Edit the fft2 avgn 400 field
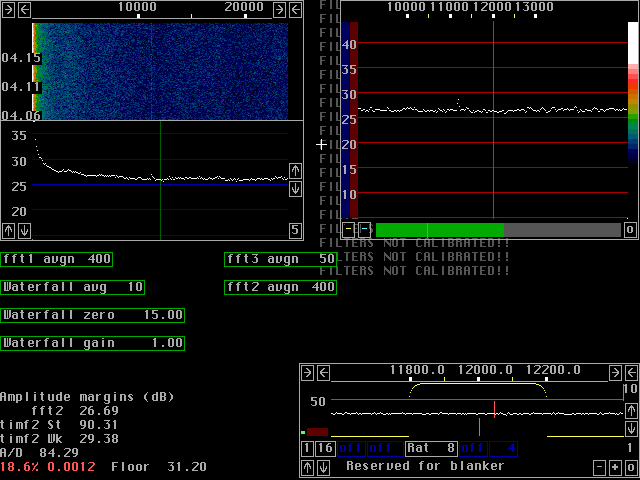Image resolution: width=640 pixels, height=480 pixels. click(280, 287)
